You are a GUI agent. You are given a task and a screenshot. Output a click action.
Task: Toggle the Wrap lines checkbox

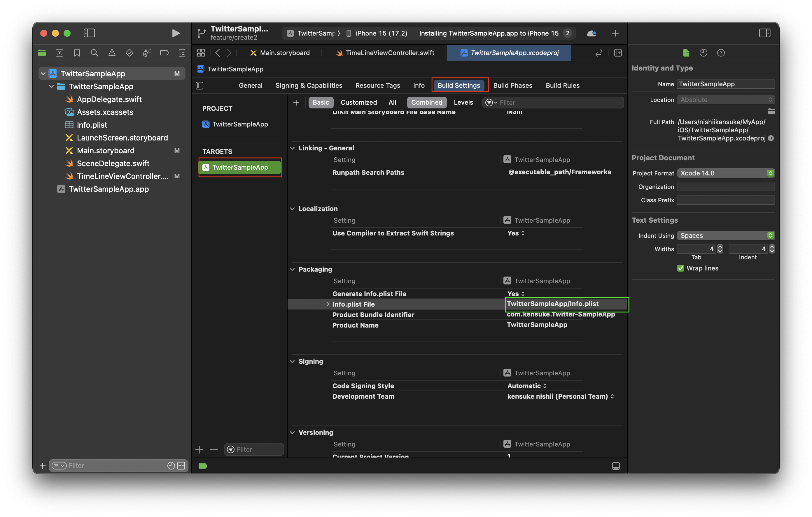[x=680, y=268]
